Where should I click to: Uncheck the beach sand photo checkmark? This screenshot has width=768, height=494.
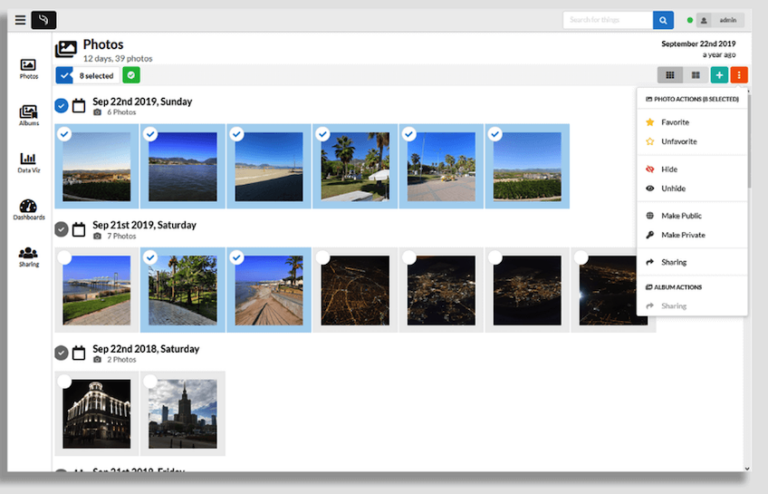tap(237, 134)
